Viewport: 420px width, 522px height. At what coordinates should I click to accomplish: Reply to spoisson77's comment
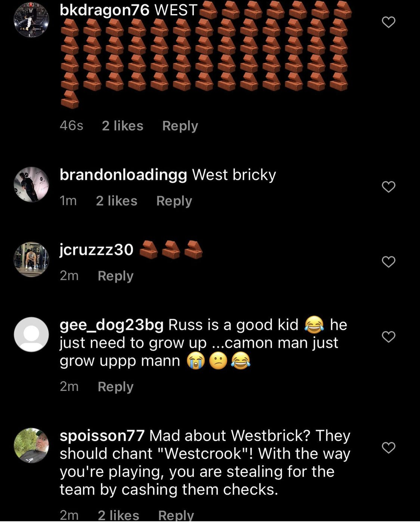click(x=176, y=515)
